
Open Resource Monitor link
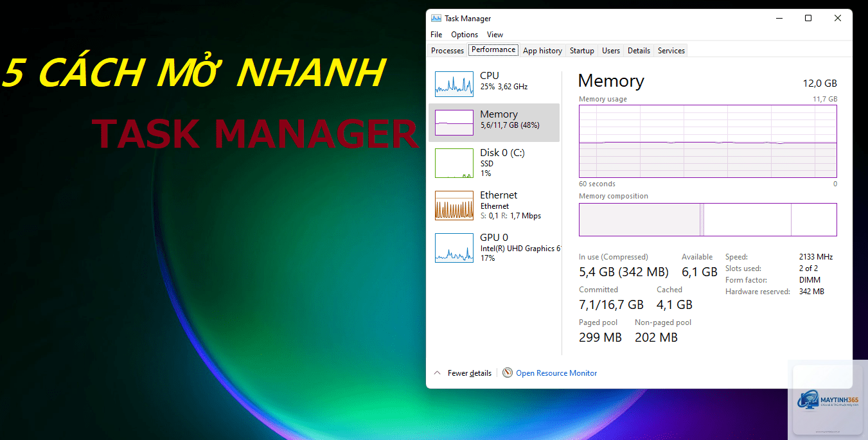(x=556, y=373)
